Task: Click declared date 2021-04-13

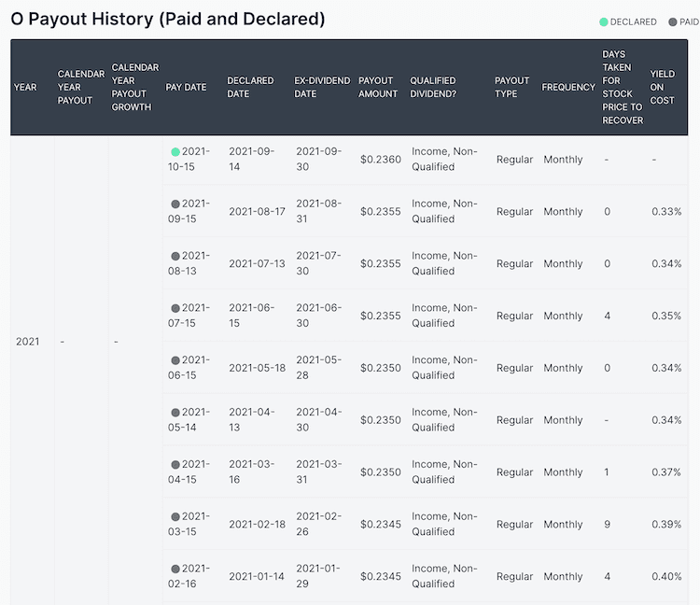Action: 252,420
